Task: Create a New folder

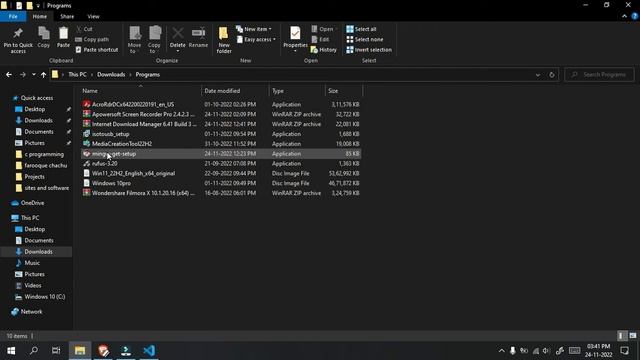Action: [x=224, y=40]
